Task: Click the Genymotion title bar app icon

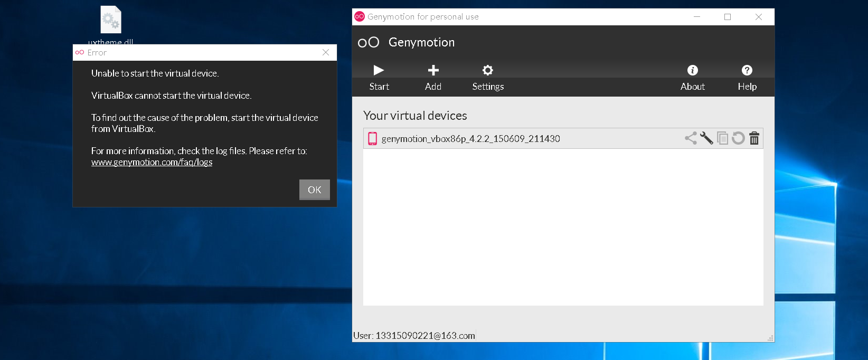Action: [x=360, y=16]
